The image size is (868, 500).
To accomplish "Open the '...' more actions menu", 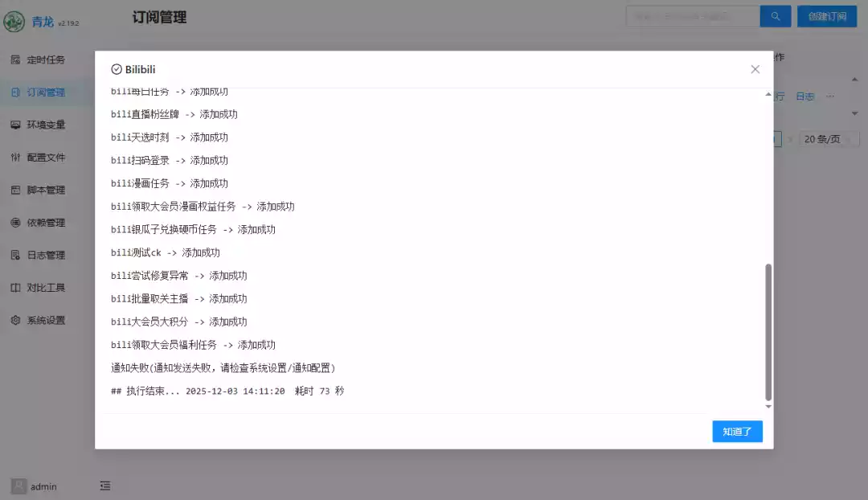I will pos(830,96).
